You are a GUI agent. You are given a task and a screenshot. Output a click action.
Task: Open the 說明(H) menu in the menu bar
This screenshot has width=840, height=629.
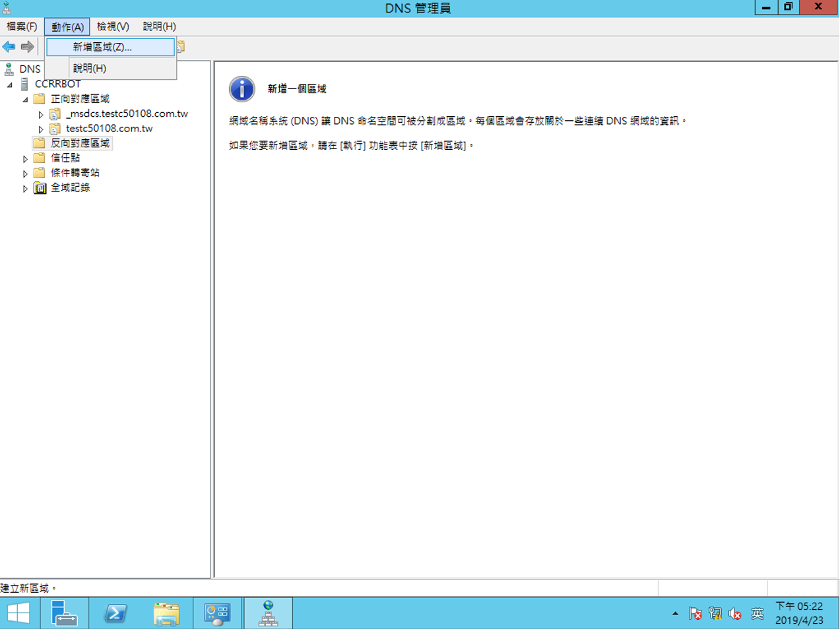(159, 26)
